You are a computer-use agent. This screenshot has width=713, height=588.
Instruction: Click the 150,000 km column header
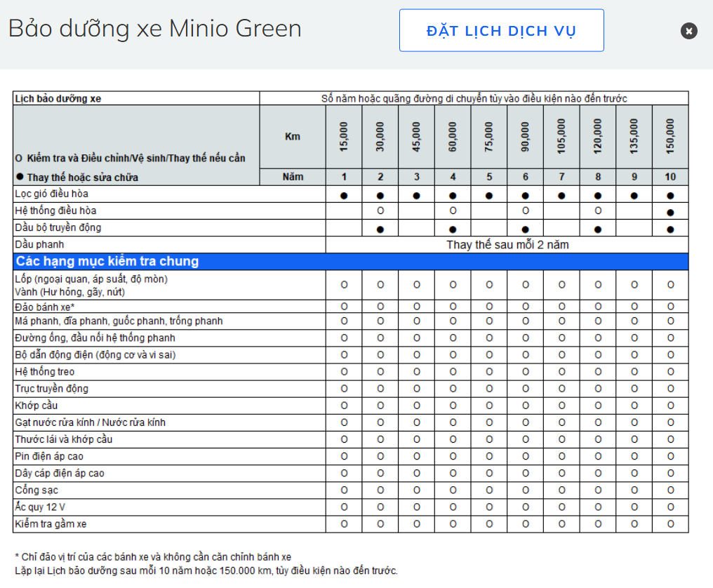pyautogui.click(x=670, y=138)
